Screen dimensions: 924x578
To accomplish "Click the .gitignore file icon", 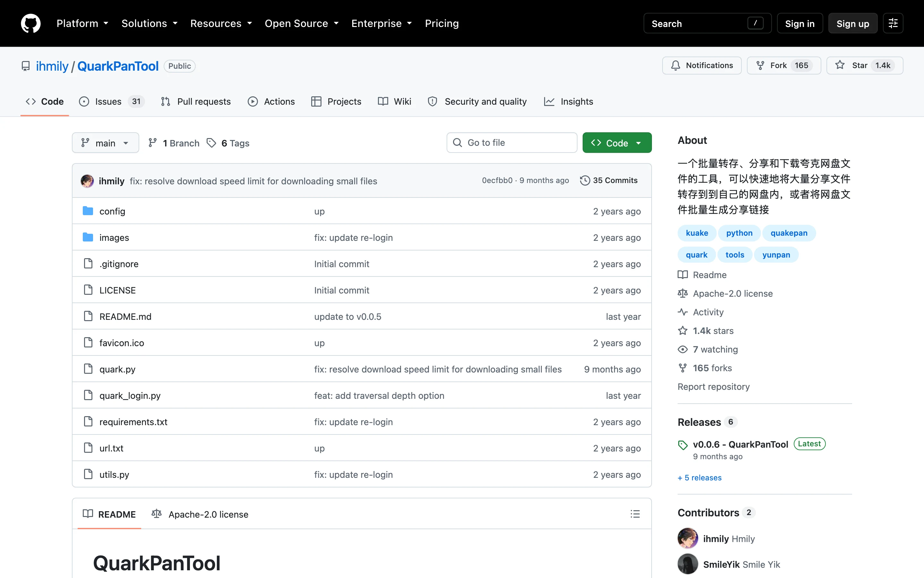I will pyautogui.click(x=88, y=264).
